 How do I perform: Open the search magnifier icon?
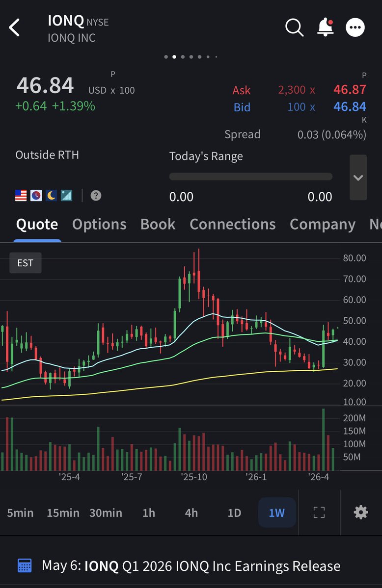pos(294,27)
